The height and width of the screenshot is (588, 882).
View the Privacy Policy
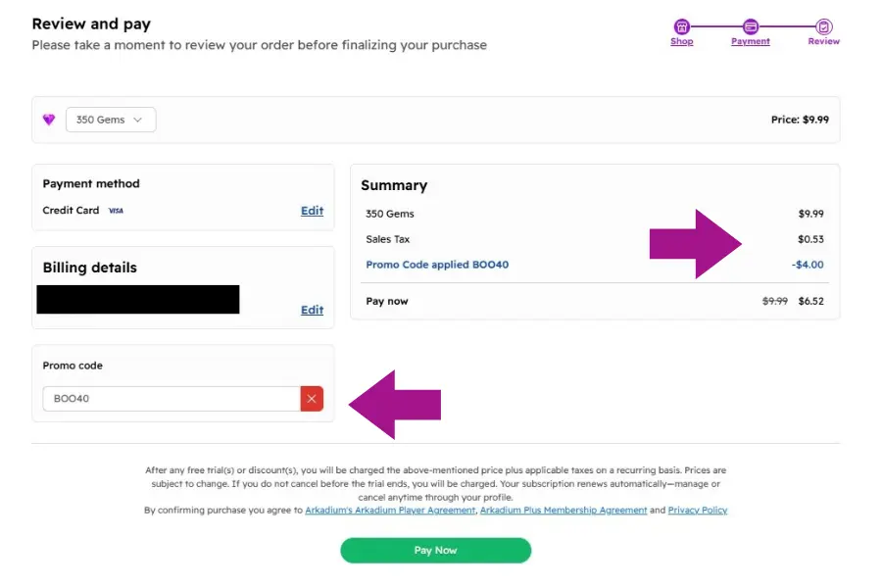point(697,510)
